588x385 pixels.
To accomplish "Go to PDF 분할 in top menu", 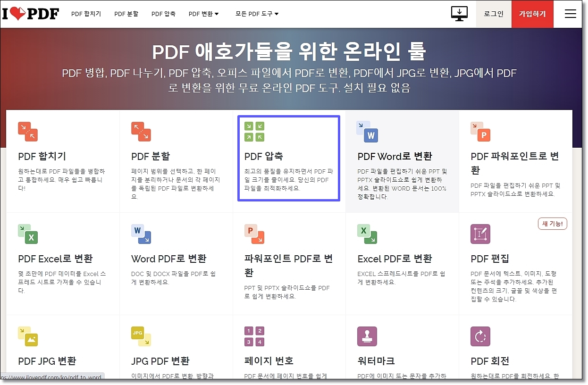I will coord(126,14).
